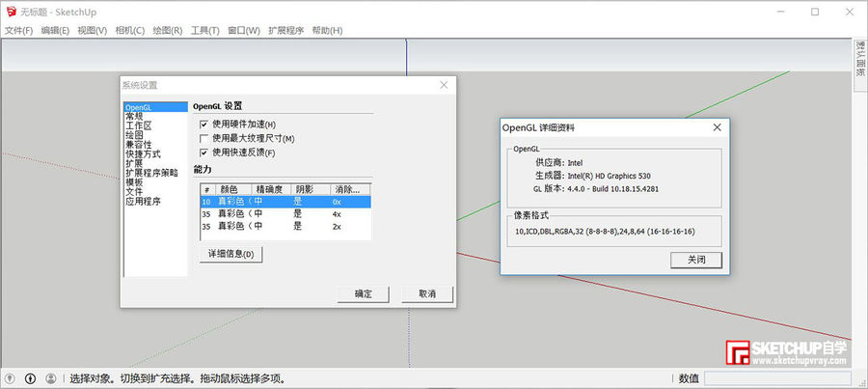868x389 pixels.
Task: Select 扩展 category in settings list
Action: (x=156, y=163)
